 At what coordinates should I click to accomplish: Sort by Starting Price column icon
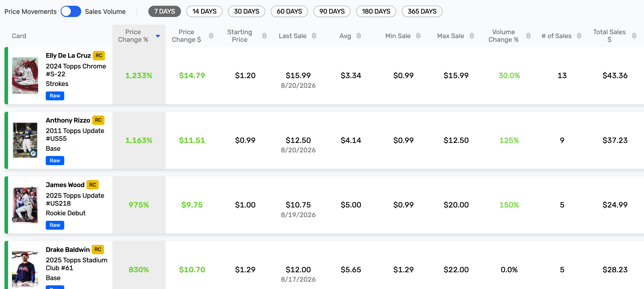coord(264,36)
